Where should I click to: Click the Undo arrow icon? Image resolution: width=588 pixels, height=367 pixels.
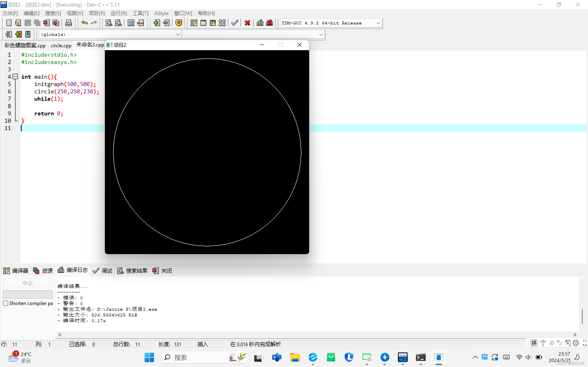coord(84,23)
